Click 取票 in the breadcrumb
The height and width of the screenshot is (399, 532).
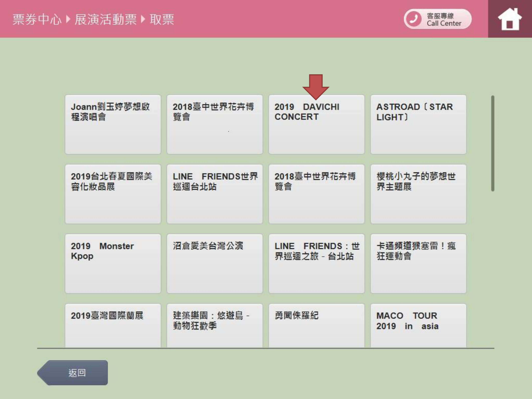162,19
